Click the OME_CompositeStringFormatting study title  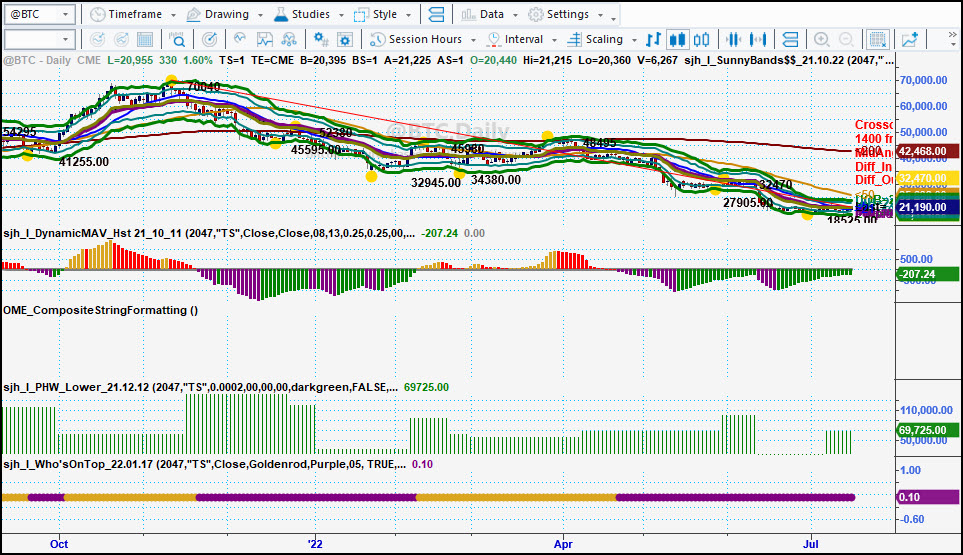(101, 310)
